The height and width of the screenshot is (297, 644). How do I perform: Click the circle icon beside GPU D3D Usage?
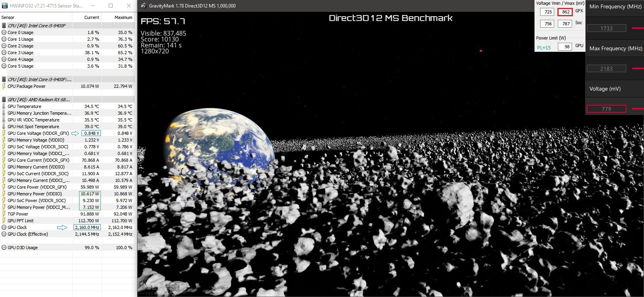(x=4, y=248)
